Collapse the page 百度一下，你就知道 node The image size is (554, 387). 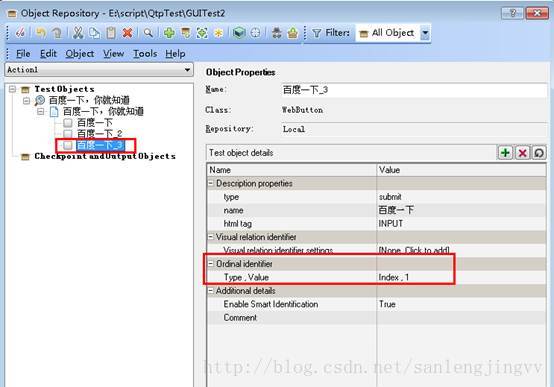pyautogui.click(x=41, y=112)
